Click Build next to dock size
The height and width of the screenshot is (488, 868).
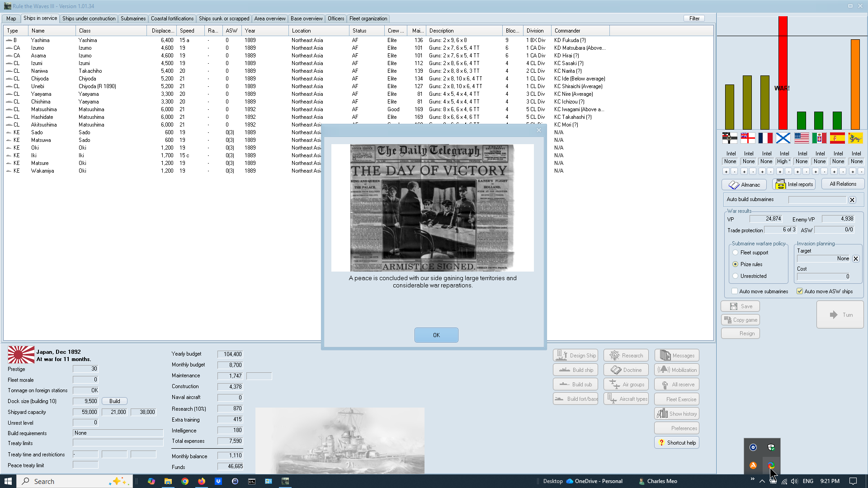(x=115, y=401)
